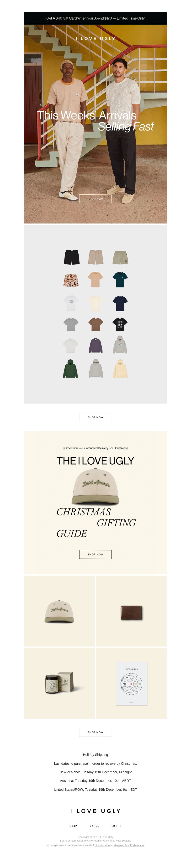Click the gift card promo banner

tap(95, 18)
